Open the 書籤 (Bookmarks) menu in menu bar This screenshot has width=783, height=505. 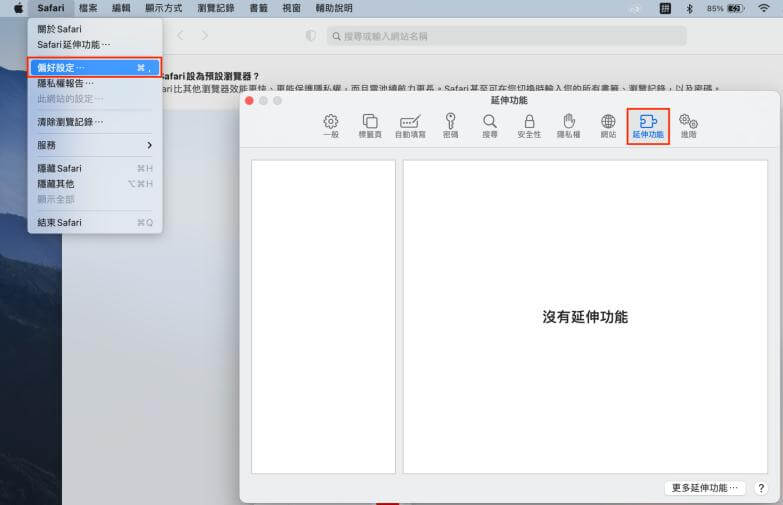point(258,8)
